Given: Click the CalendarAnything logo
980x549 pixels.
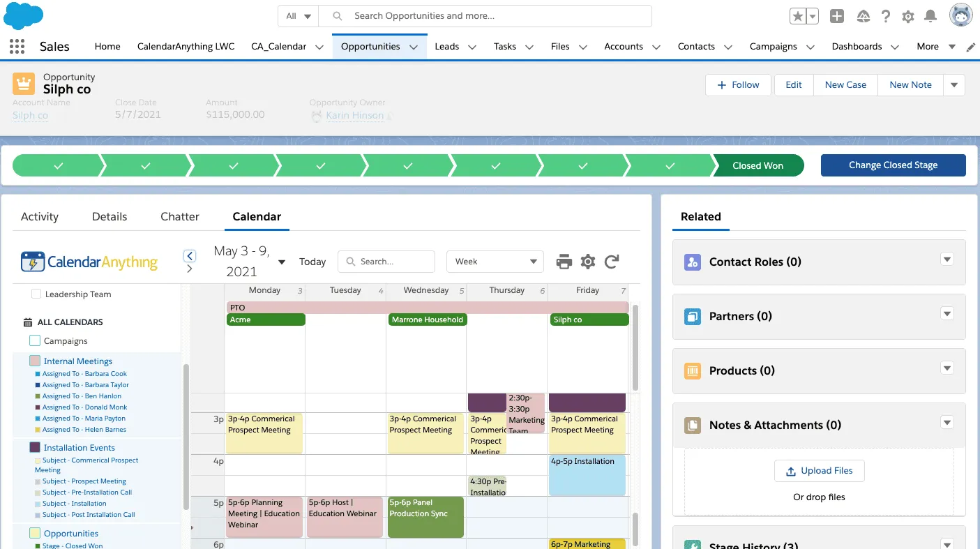Looking at the screenshot, I should coord(89,262).
